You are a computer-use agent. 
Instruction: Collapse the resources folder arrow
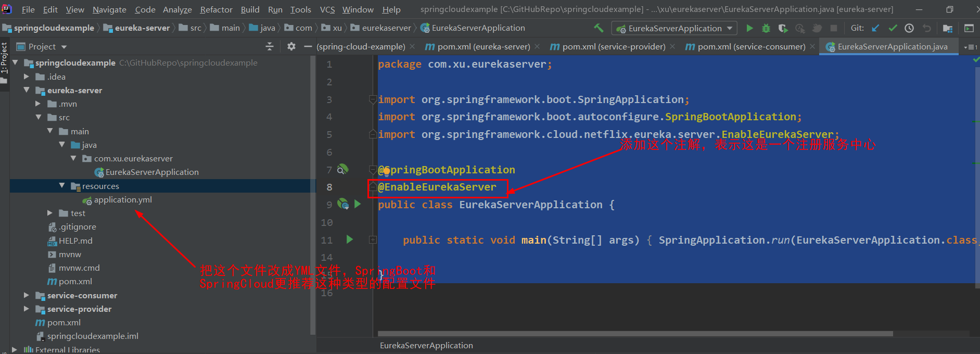coord(62,185)
